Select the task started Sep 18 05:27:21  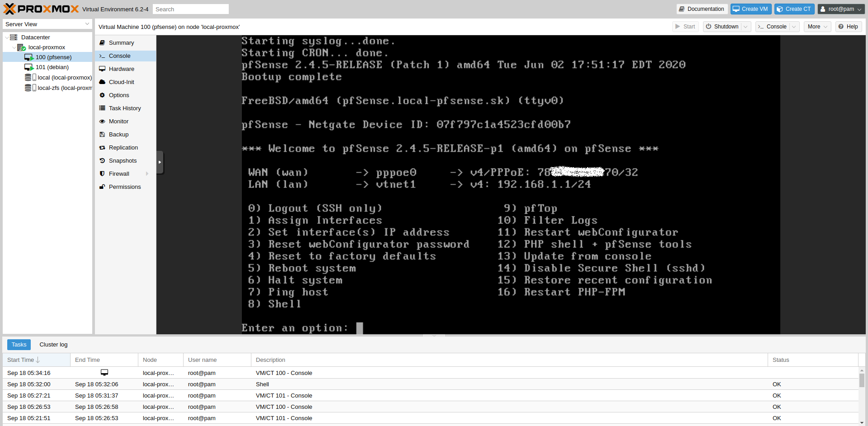tap(430, 396)
